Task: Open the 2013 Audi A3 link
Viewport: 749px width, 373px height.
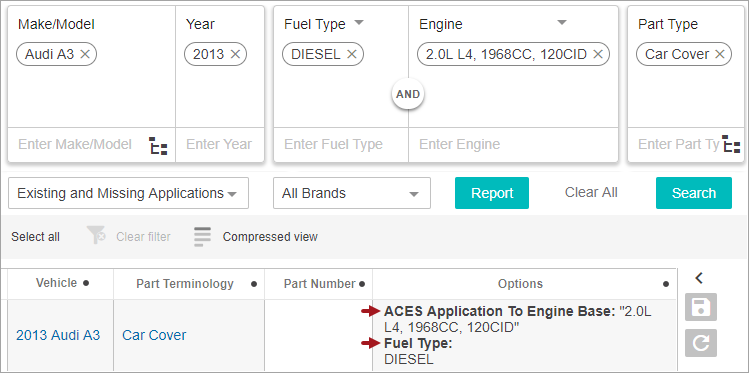Action: [x=58, y=335]
